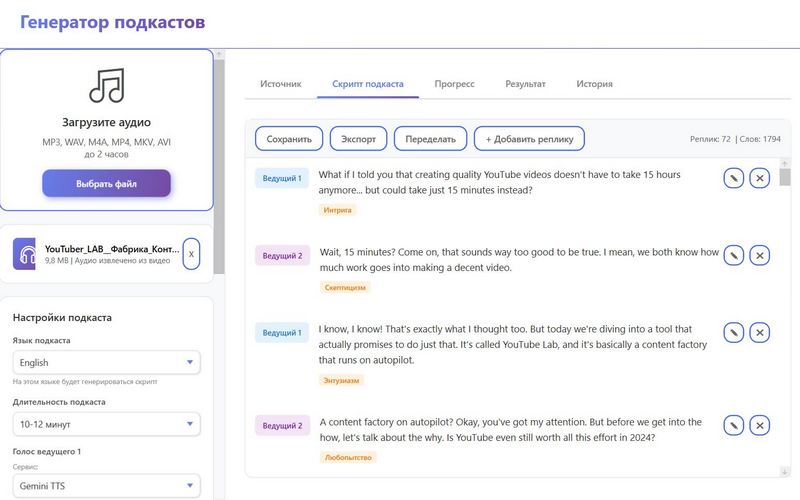This screenshot has width=800, height=500.
Task: Click the Ведущий 1 badge on the first line
Action: [282, 178]
